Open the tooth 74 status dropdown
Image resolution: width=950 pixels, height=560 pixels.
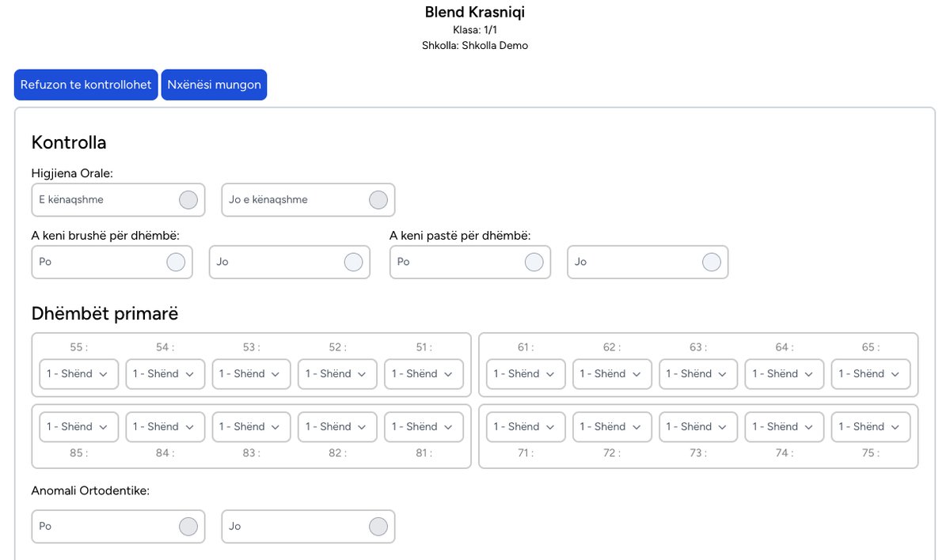point(785,427)
